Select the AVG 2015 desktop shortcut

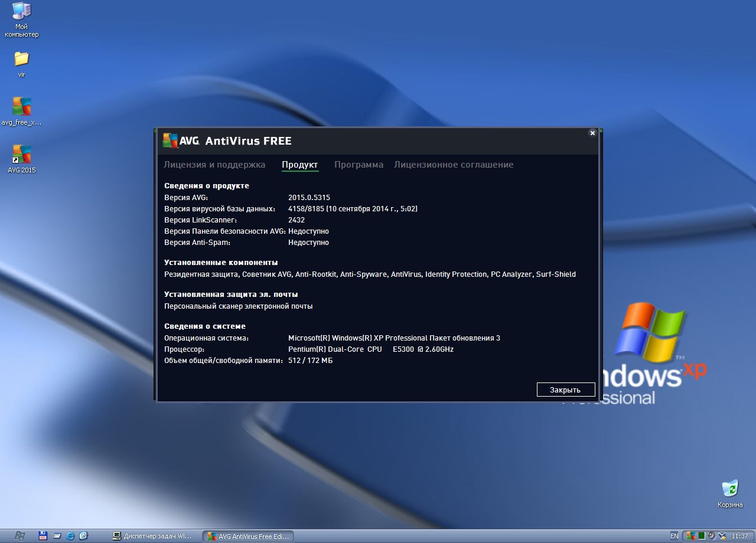22,159
